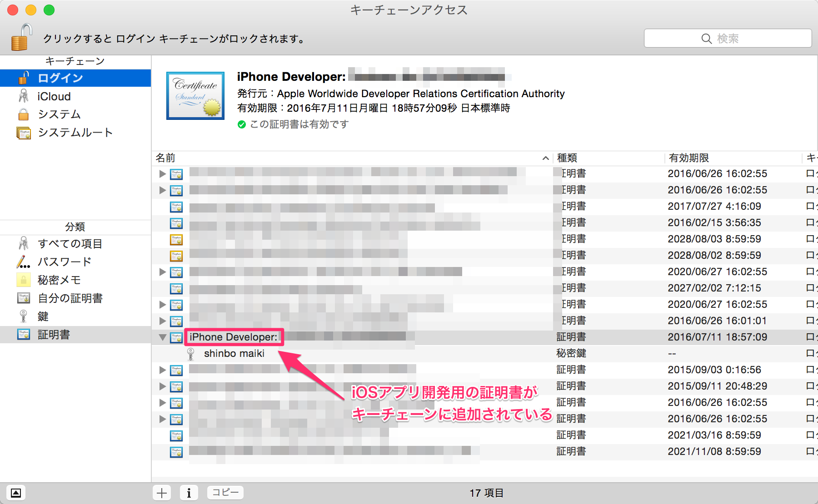Select the ログイン keychain's open-lock icon
Screen dimensions: 818x504
pyautogui.click(x=24, y=78)
